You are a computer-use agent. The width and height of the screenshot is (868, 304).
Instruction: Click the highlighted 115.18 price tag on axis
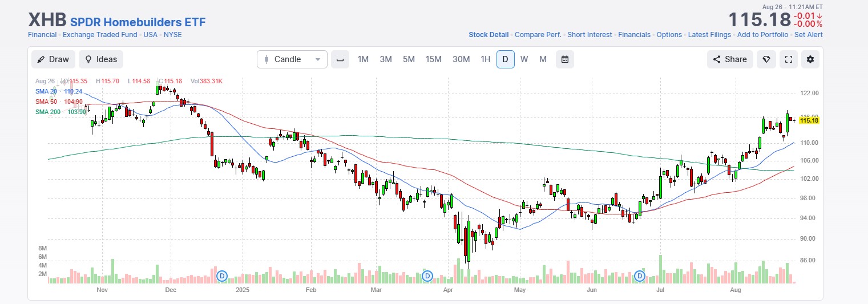coord(809,120)
